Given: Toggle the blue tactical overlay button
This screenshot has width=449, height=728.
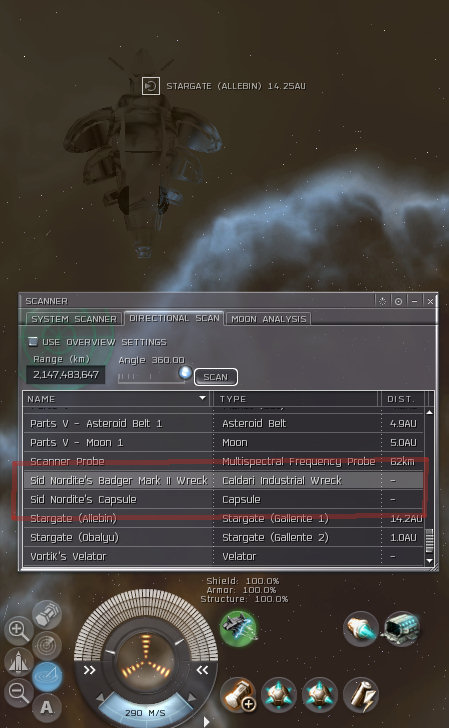Looking at the screenshot, I should 47,676.
